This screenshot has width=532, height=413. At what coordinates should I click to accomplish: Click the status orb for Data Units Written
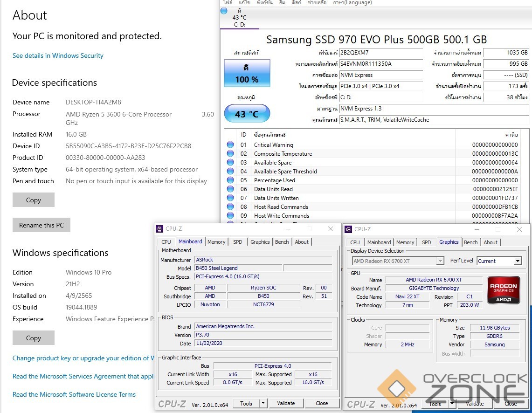(230, 198)
